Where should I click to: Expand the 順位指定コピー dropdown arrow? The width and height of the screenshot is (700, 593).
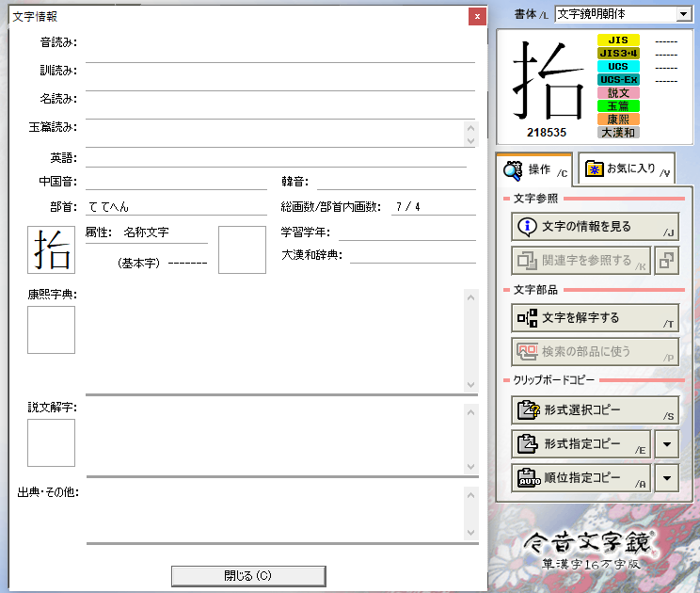(666, 477)
